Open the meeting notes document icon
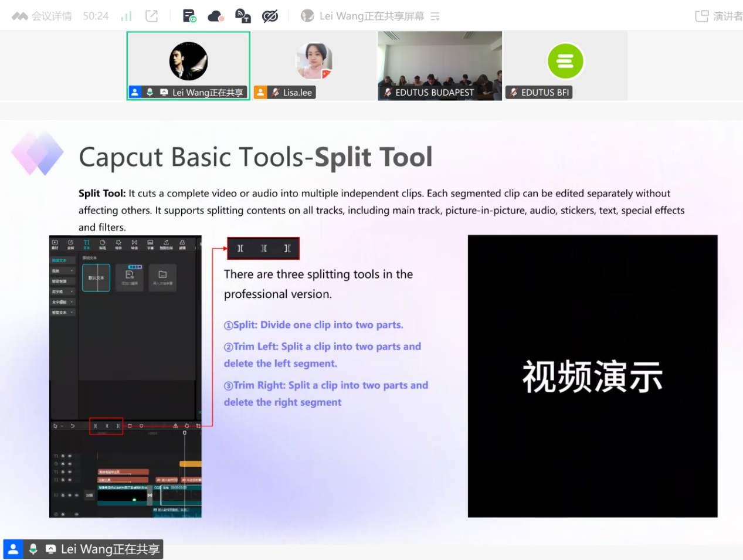 click(x=189, y=16)
